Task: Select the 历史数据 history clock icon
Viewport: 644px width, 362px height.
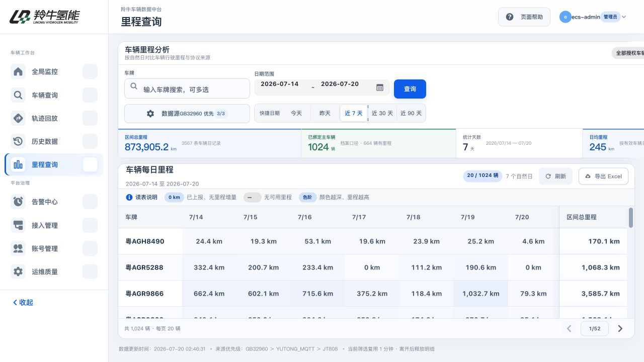Action: pyautogui.click(x=18, y=141)
